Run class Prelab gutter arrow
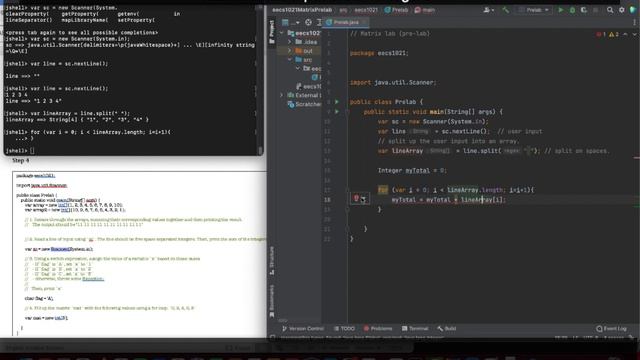The width and height of the screenshot is (640, 360). pyautogui.click(x=337, y=102)
